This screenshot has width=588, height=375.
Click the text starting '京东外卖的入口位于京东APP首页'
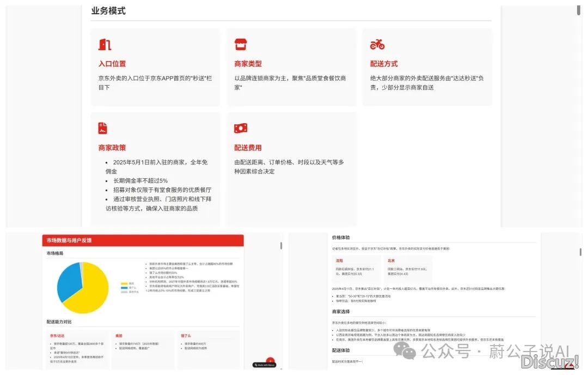tap(155, 83)
